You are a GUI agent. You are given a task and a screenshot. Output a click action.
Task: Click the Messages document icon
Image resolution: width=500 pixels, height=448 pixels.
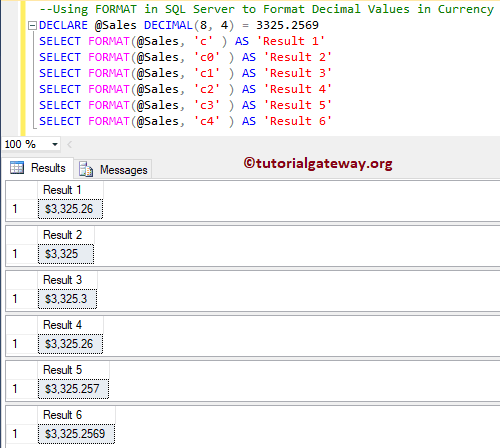point(86,169)
